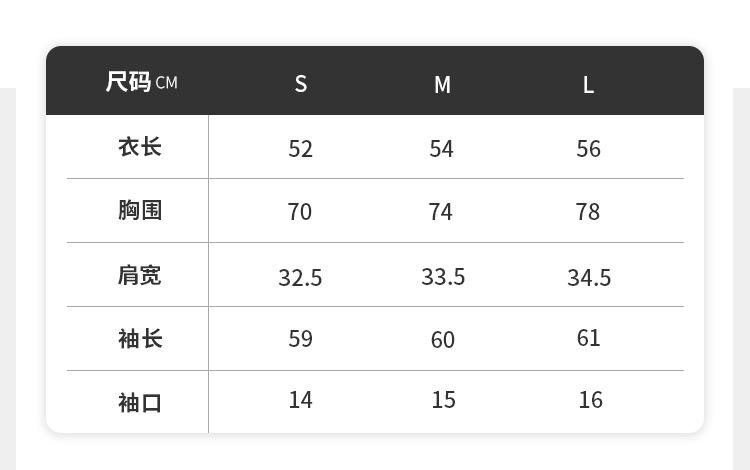The image size is (750, 470).
Task: Click the 胸围 row label
Action: (140, 210)
